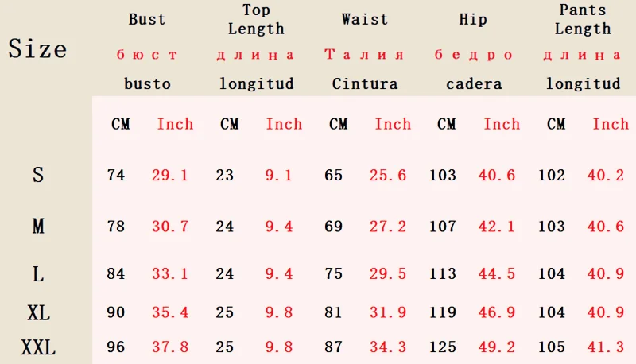Select the Waist column header

coord(365,19)
